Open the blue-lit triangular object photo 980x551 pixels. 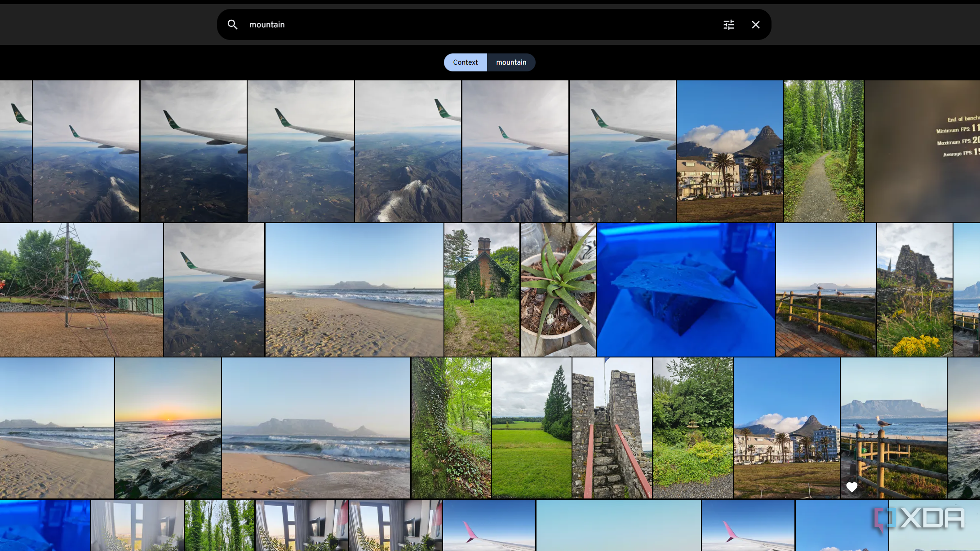pos(686,290)
